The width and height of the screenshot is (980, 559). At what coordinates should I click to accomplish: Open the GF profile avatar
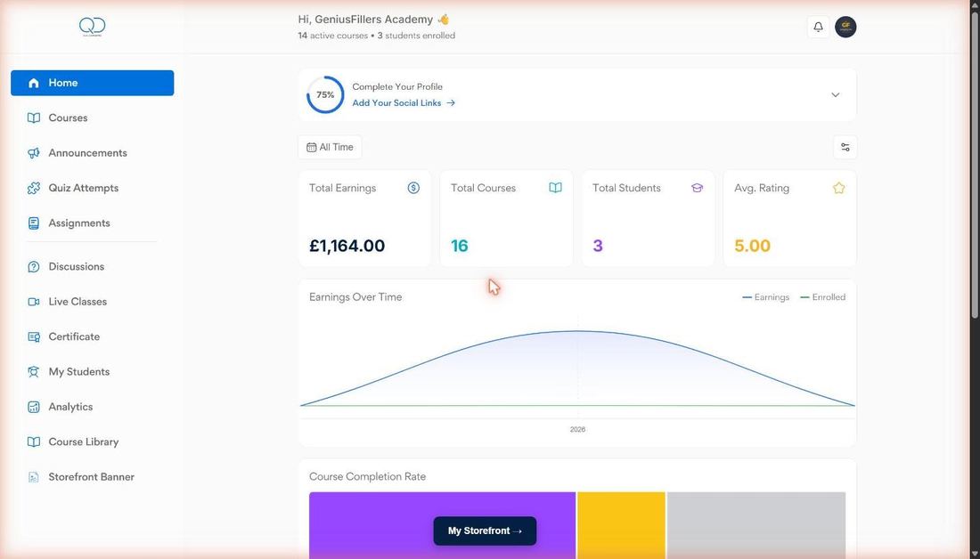point(845,27)
